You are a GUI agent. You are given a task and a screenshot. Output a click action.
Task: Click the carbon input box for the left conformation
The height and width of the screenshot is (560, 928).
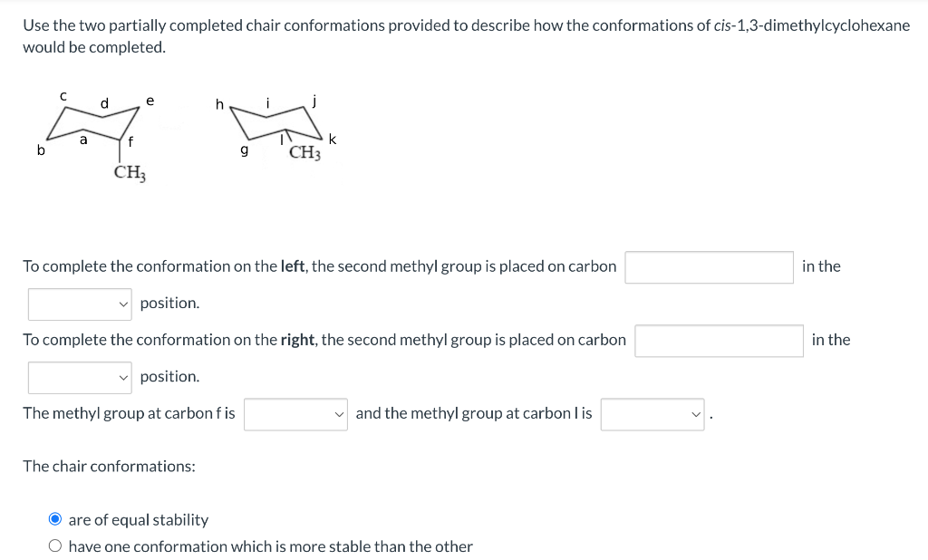click(709, 266)
